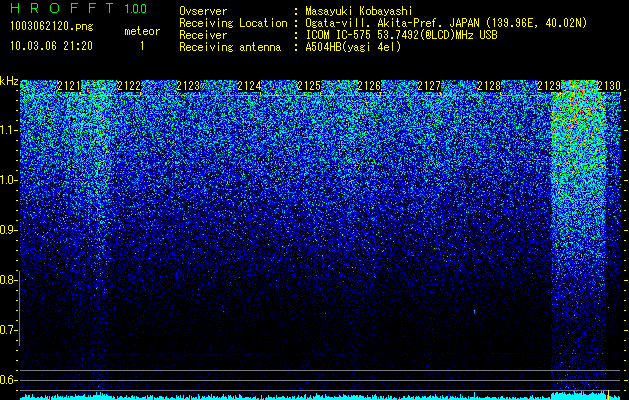Click the 0.6 kHz axis label
This screenshot has height=400, width=629.
pyautogui.click(x=9, y=380)
